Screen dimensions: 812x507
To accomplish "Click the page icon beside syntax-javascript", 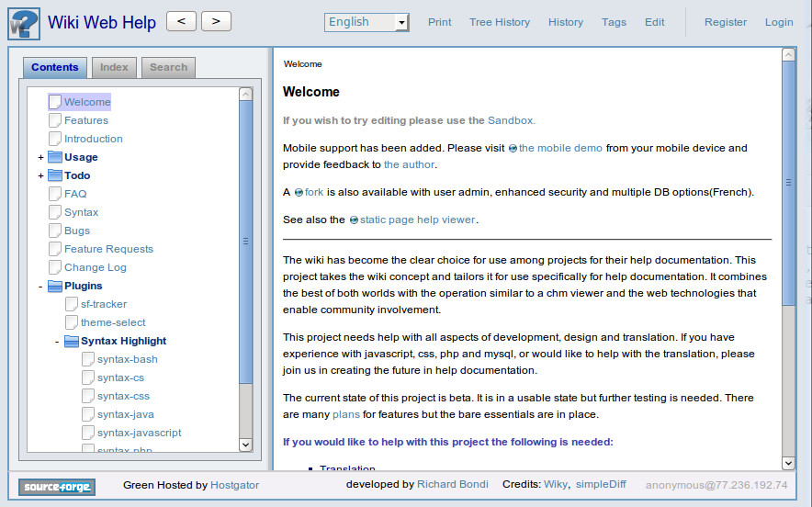I will coord(88,433).
